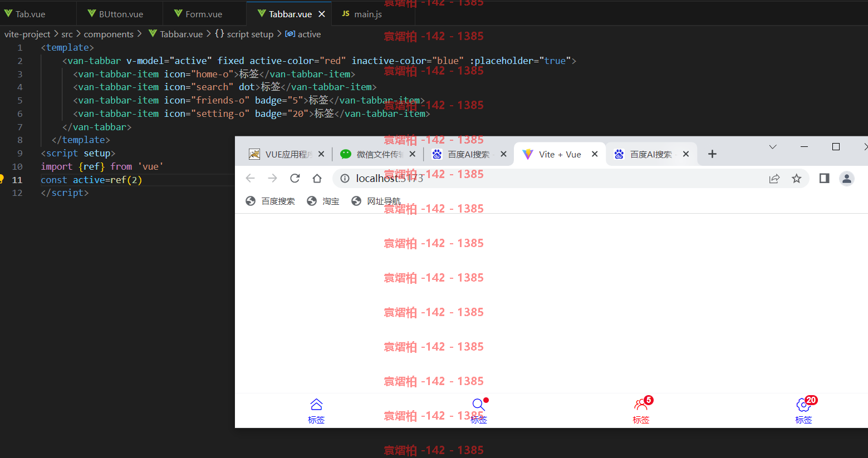Reload the localhost page

(x=295, y=178)
